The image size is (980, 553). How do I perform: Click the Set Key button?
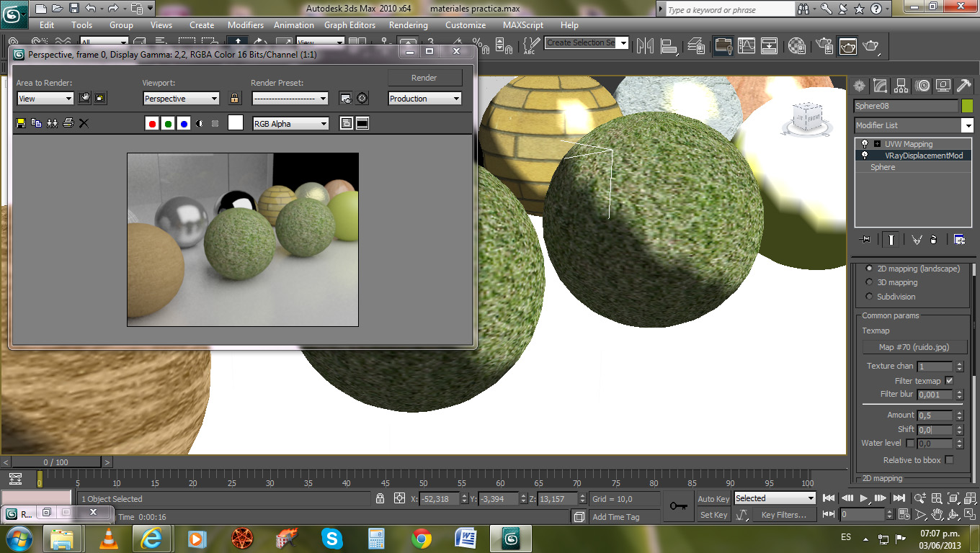713,515
